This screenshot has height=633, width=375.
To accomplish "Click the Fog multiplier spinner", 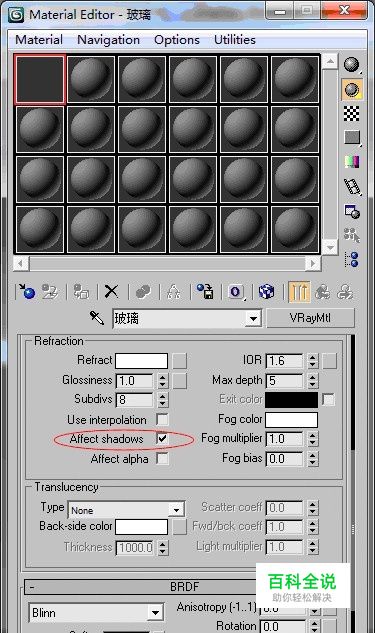I will click(312, 439).
